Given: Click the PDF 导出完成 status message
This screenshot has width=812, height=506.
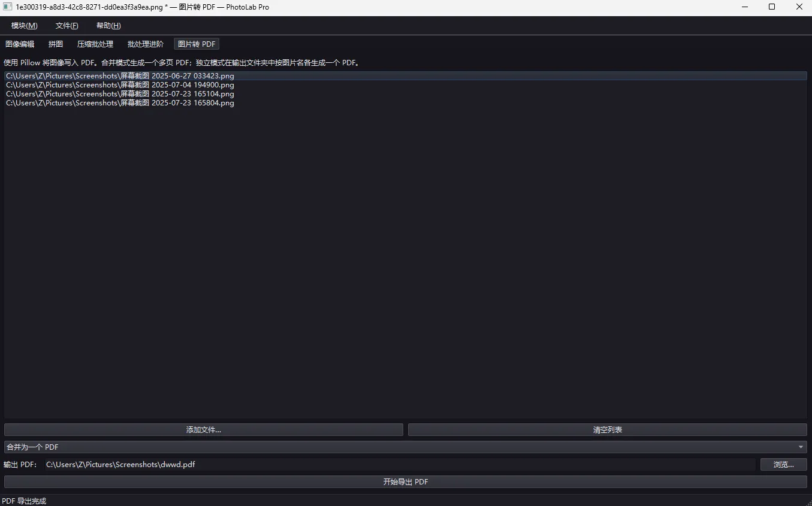Looking at the screenshot, I should 24,501.
